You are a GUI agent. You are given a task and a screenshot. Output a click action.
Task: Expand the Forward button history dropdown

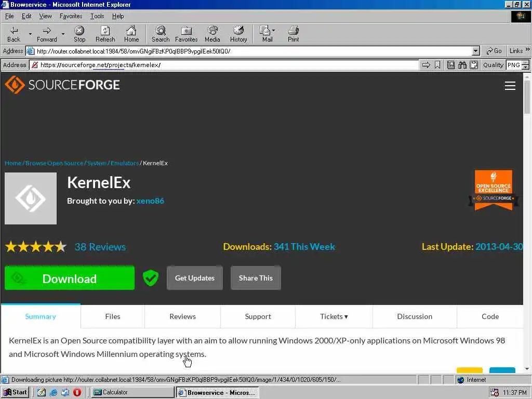coord(63,34)
